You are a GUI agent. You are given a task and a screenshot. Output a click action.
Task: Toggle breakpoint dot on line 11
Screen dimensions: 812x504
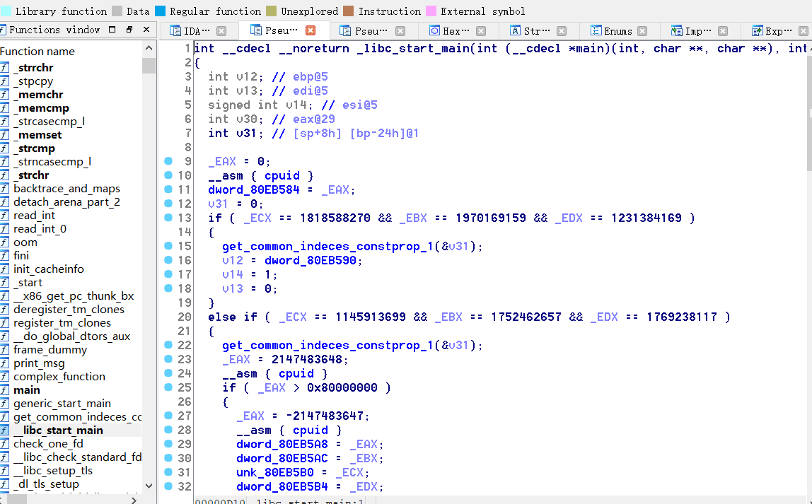coord(168,189)
